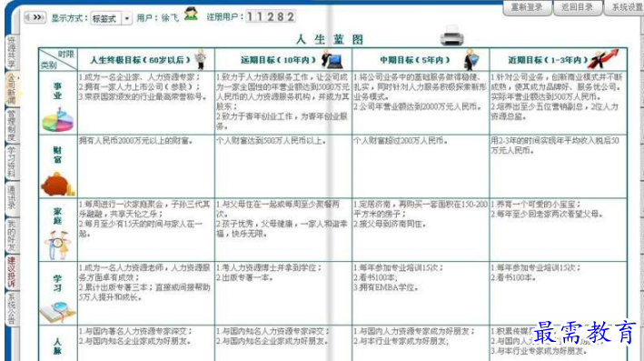Click the 返回目录 button
The image size is (644, 361).
[x=577, y=7]
